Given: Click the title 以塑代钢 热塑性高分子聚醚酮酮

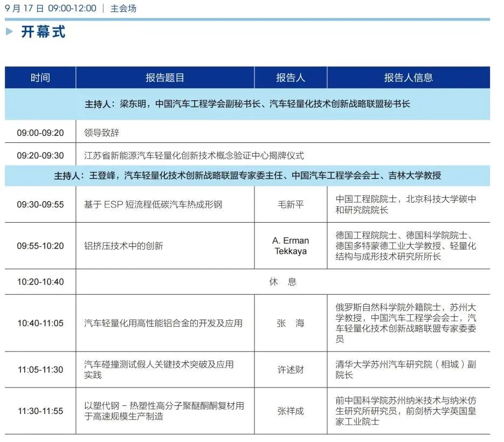Looking at the screenshot, I should point(164,411).
